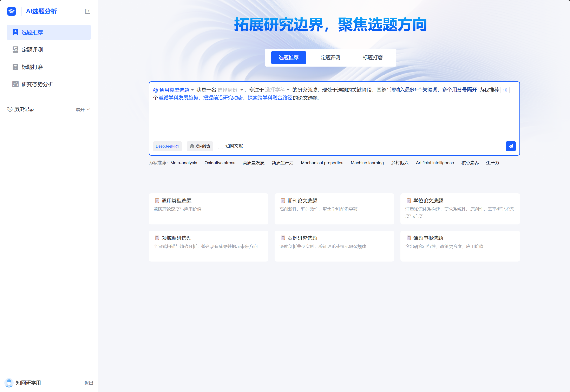Screen dimensions: 570x392
Task: Pick the recommended keyword 生产力
Action: click(492, 163)
